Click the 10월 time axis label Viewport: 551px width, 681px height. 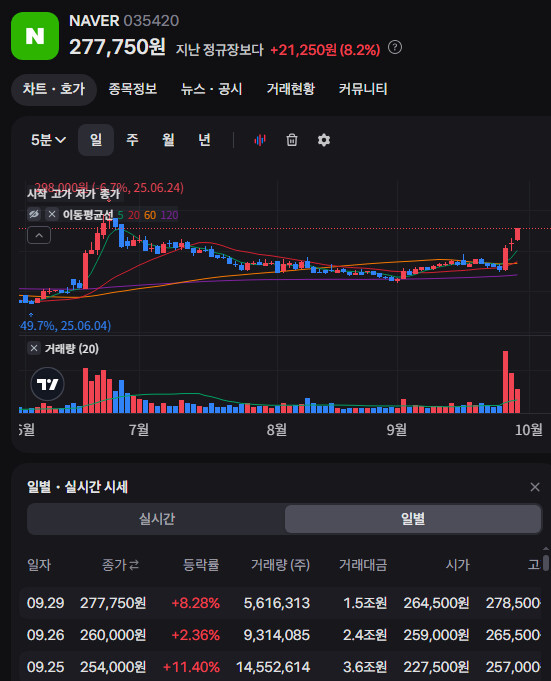[528, 430]
